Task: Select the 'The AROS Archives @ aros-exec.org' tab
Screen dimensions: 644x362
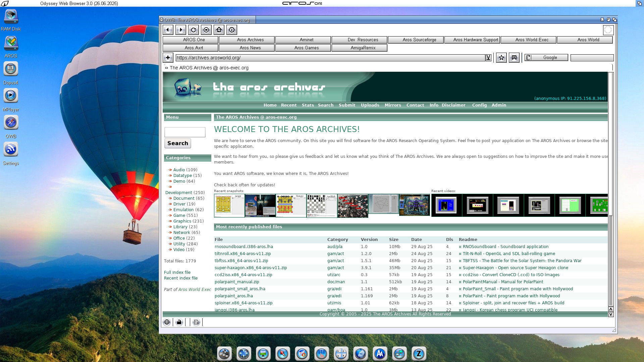Action: coord(209,68)
